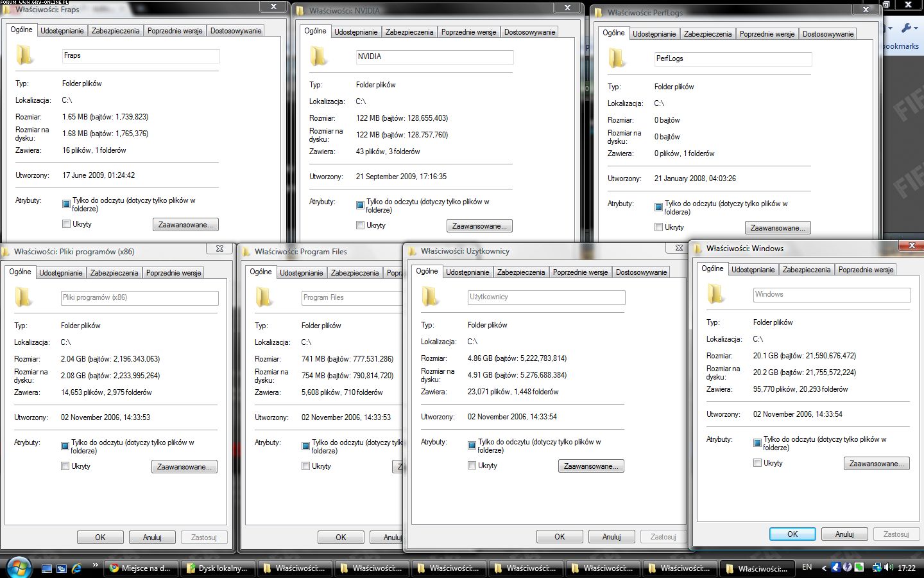Open Udostępnianie tab in Program Files window
The image size is (924, 578).
(302, 273)
